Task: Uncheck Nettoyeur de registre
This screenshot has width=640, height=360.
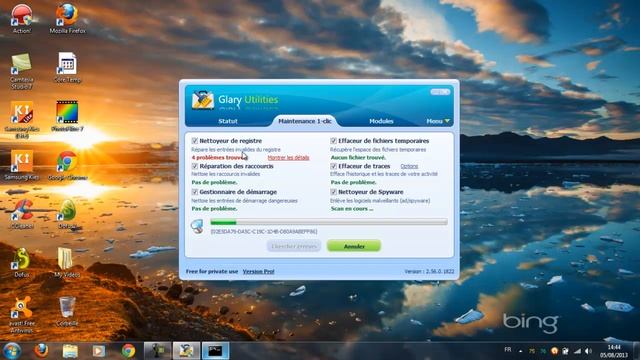Action: 195,141
